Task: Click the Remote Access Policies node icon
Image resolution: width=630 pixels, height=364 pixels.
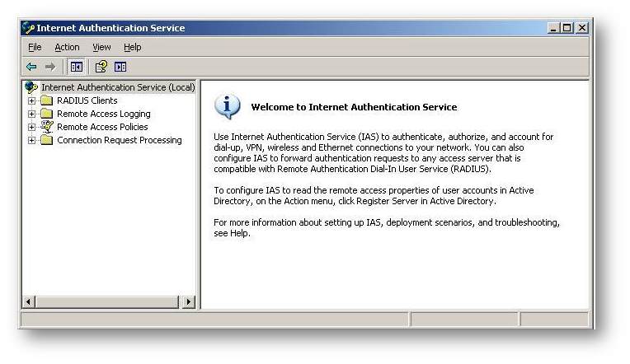Action: pos(47,127)
